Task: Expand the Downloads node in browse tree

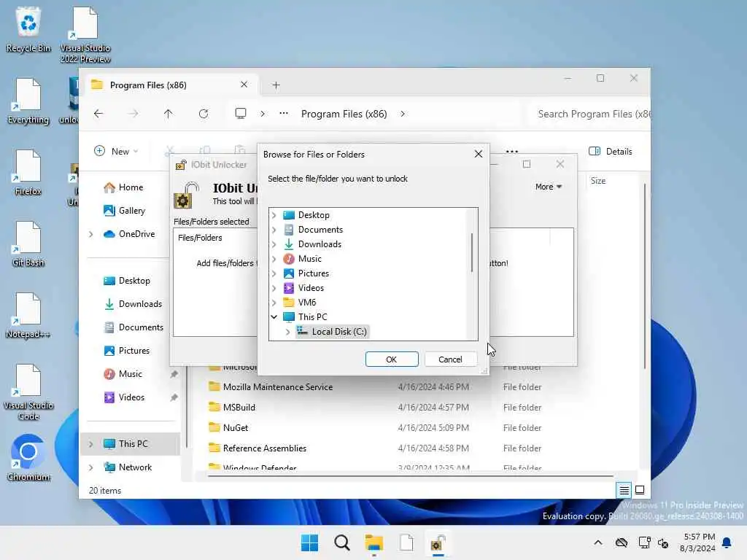Action: tap(274, 244)
